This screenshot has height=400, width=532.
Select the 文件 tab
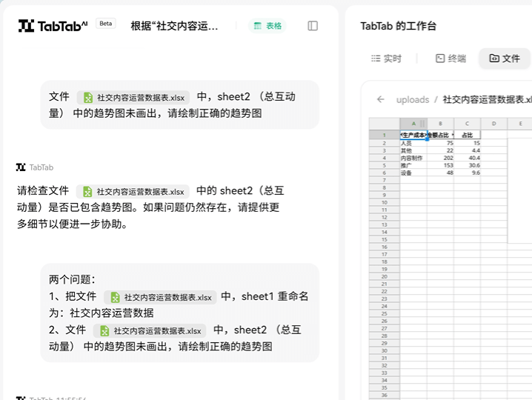click(505, 59)
